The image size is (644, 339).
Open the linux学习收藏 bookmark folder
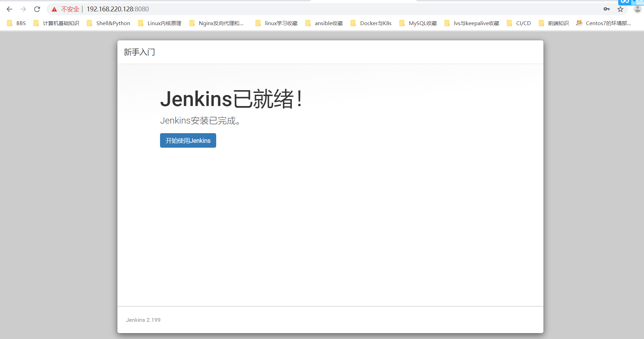(x=276, y=23)
